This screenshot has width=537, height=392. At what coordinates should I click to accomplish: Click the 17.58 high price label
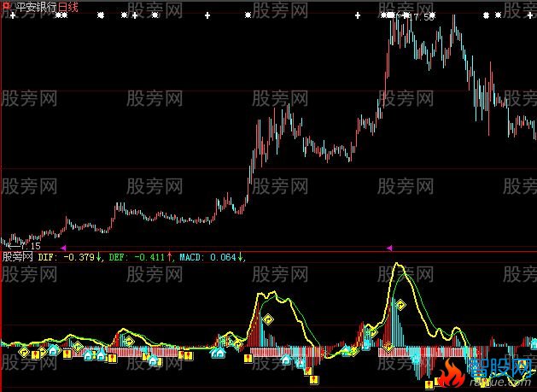click(422, 17)
